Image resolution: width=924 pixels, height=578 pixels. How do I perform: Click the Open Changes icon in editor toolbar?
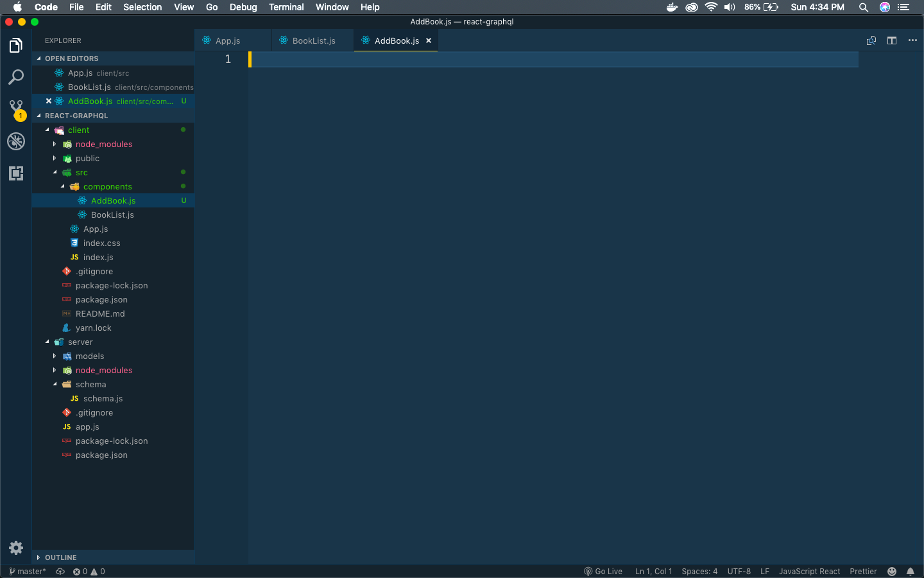tap(871, 40)
